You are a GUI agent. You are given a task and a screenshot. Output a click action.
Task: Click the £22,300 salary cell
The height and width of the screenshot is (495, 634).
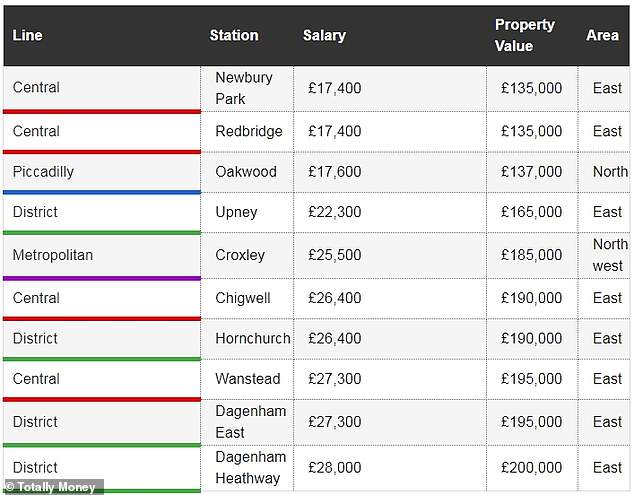click(x=335, y=212)
